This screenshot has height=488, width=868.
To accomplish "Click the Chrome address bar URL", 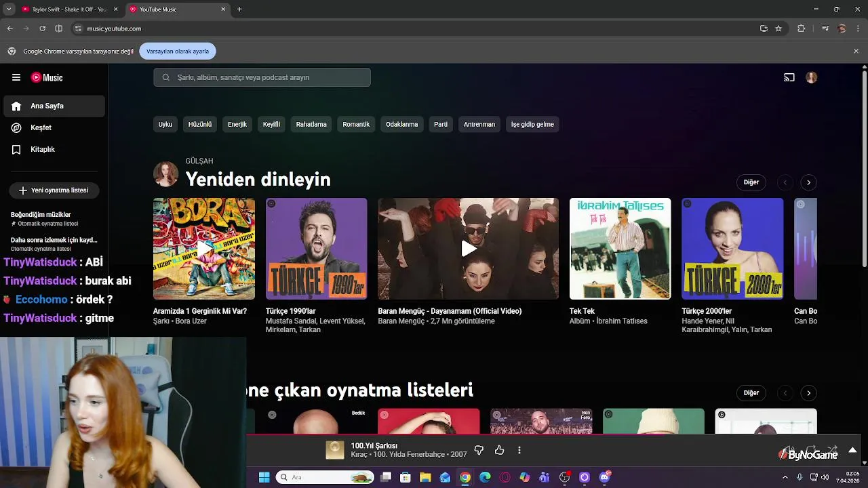I will coord(114,28).
